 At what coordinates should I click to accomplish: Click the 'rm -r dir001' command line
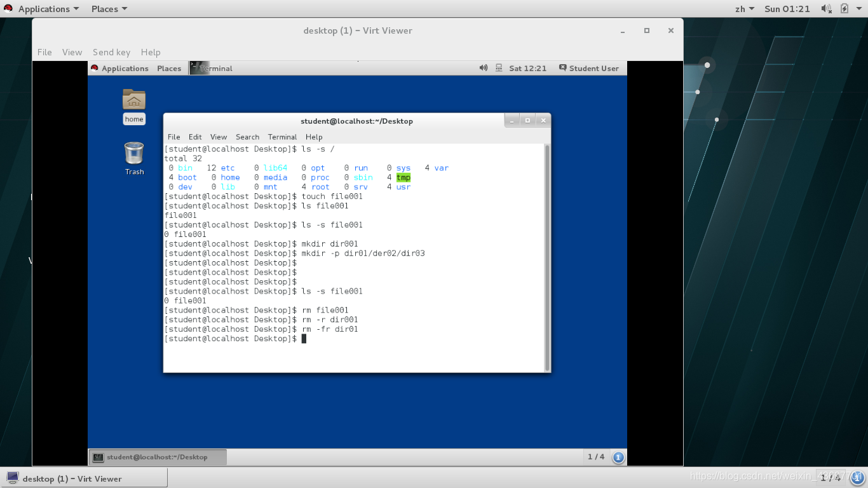coord(330,320)
